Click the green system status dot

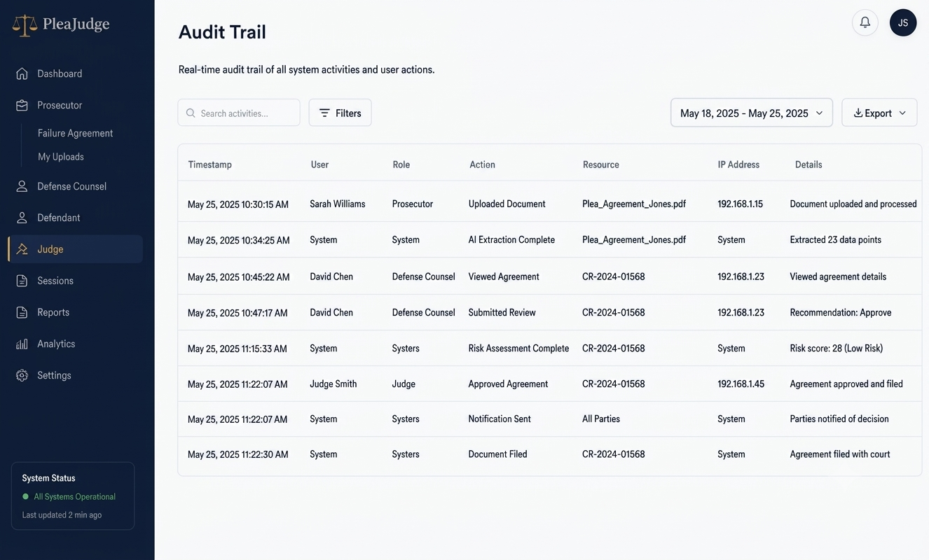click(x=26, y=496)
